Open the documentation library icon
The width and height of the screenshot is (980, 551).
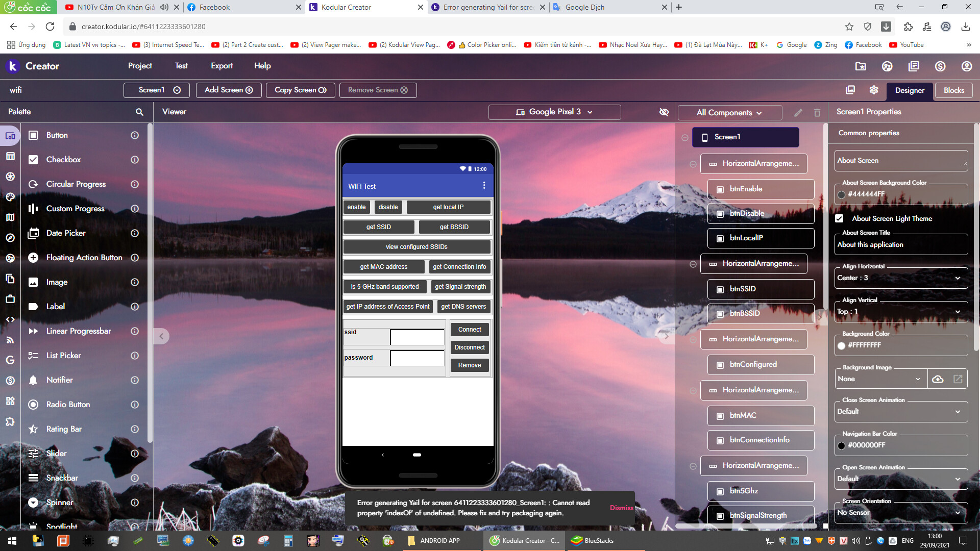click(914, 66)
